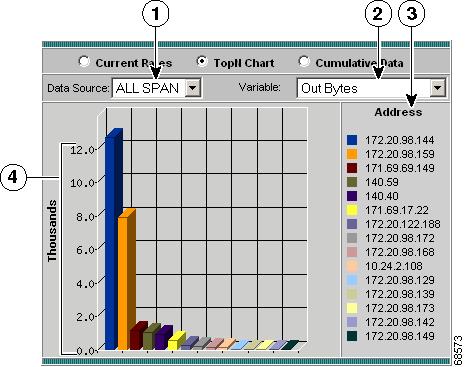The height and width of the screenshot is (367, 465).
Task: Select the Cumulative Data radio button
Action: tap(304, 61)
